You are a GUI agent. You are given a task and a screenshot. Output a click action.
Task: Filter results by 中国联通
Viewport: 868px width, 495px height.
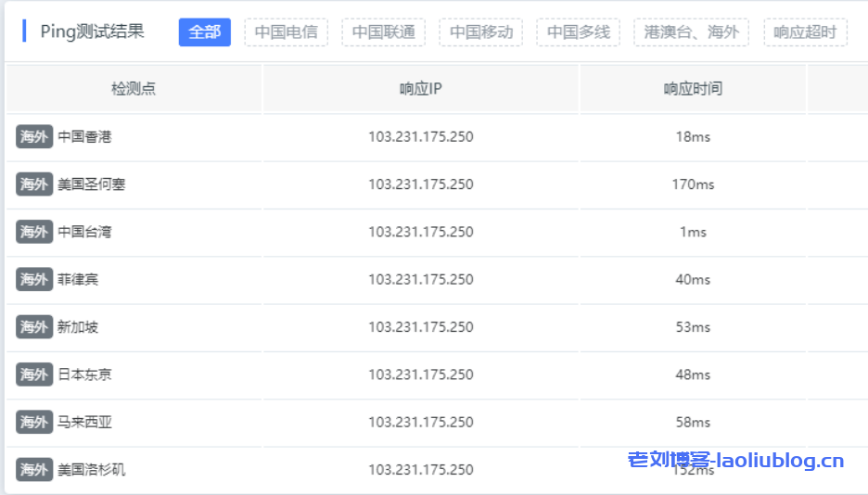tap(383, 32)
